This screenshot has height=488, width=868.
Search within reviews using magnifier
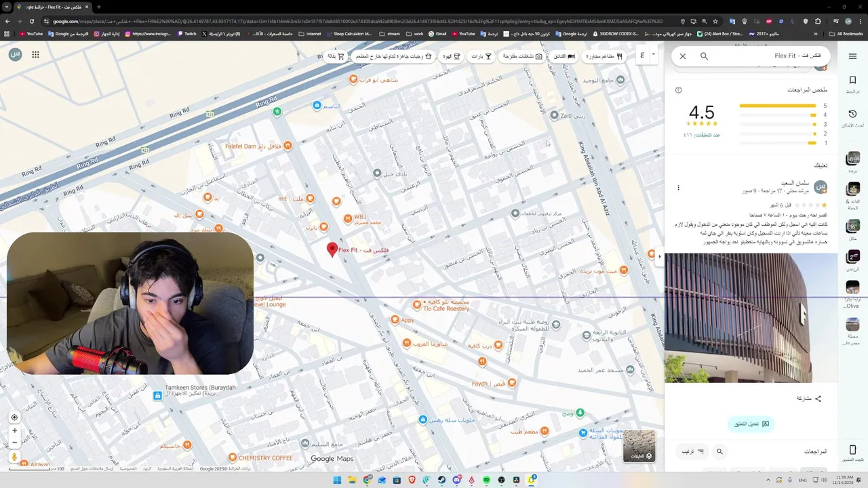(720, 451)
